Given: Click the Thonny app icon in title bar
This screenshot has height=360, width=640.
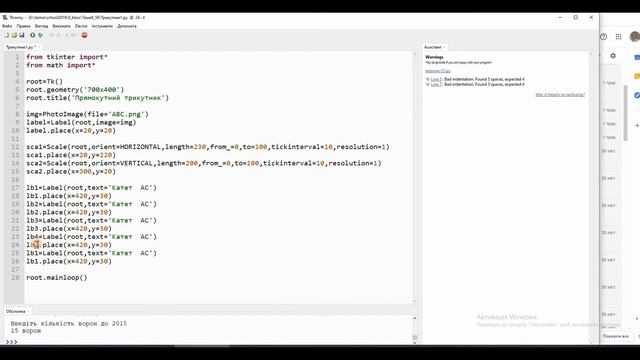Looking at the screenshot, I should pyautogui.click(x=5, y=18).
